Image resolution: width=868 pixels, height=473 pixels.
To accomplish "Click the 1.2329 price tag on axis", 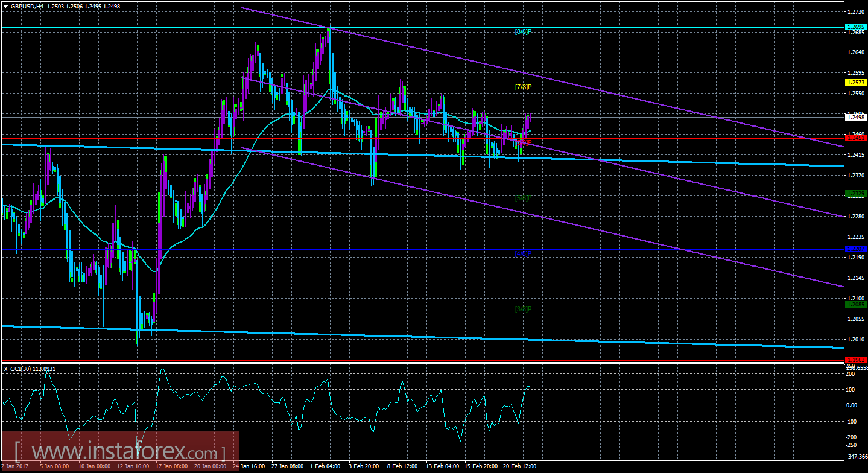I will 856,194.
